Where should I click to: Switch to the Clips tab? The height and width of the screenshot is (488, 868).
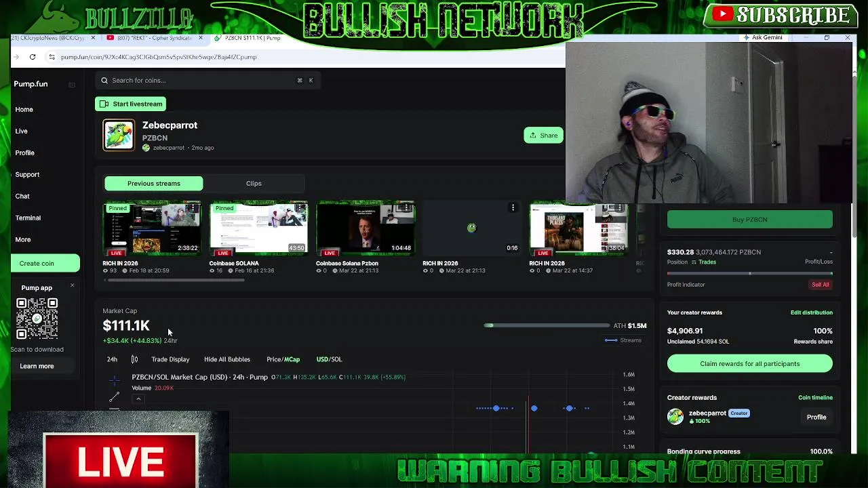point(254,184)
